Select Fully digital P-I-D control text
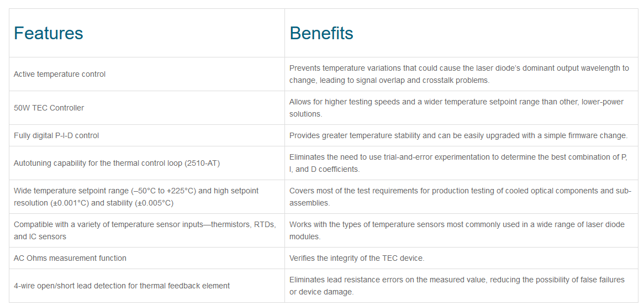644x305 pixels. coord(56,135)
